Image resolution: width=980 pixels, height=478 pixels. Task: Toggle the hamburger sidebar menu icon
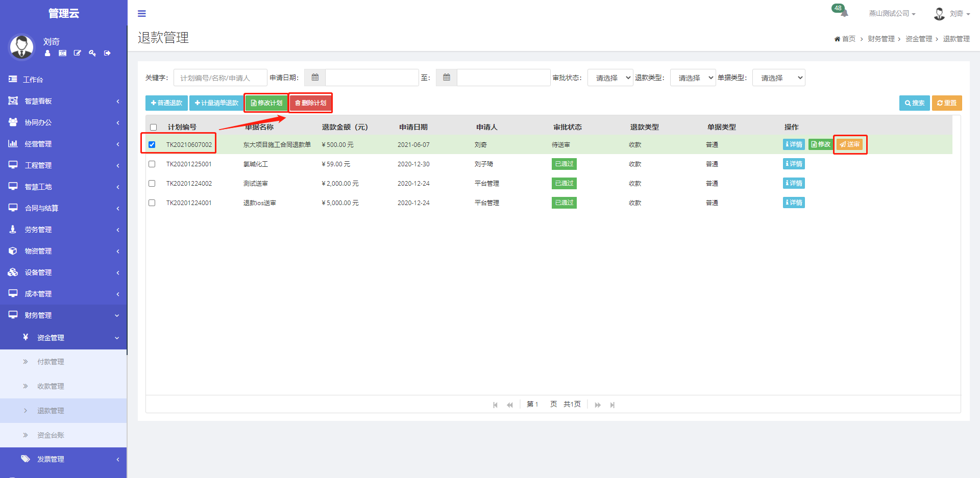[142, 14]
